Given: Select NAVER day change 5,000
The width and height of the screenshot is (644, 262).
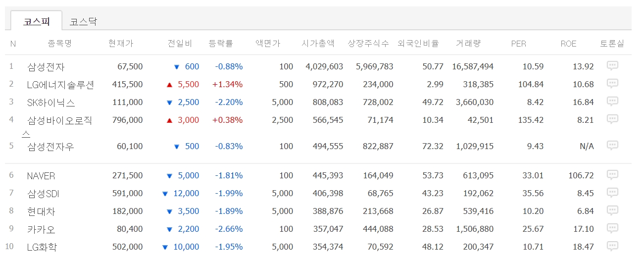Looking at the screenshot, I should pos(188,175).
